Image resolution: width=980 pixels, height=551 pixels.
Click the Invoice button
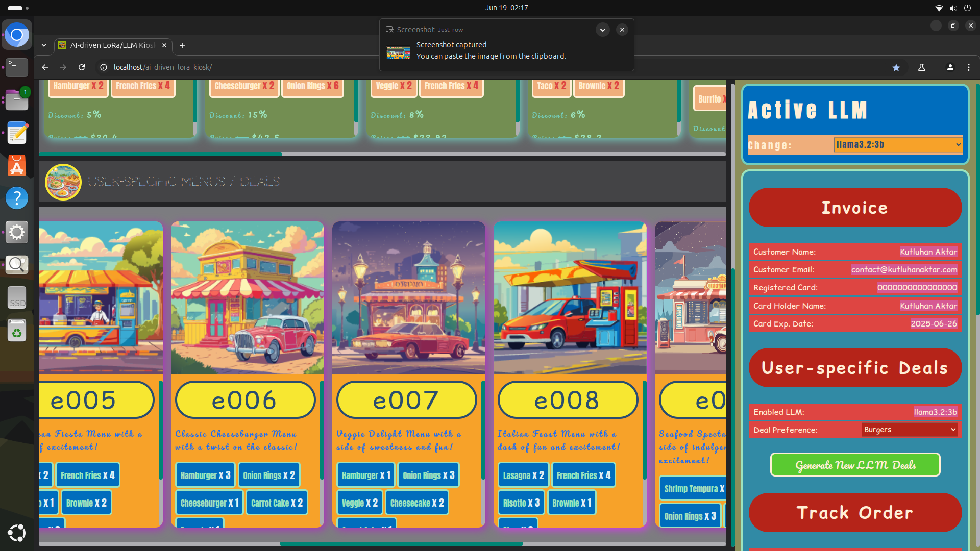855,208
